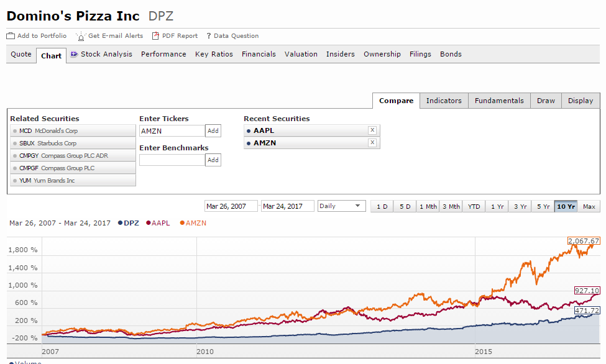Click the AMZN legend color dot
Viewport: 606px width, 364px height.
[x=182, y=223]
